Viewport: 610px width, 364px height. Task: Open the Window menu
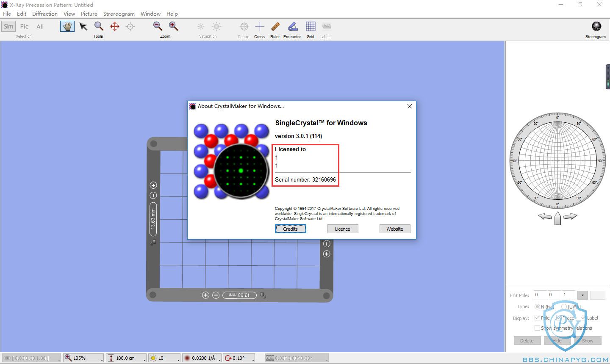pos(150,14)
